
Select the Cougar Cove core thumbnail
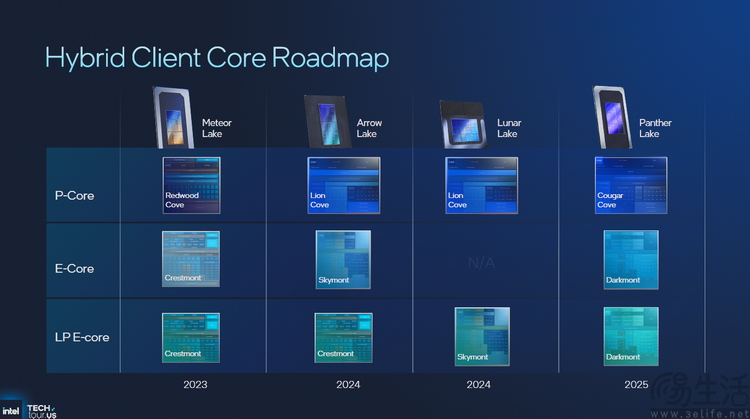tap(630, 184)
